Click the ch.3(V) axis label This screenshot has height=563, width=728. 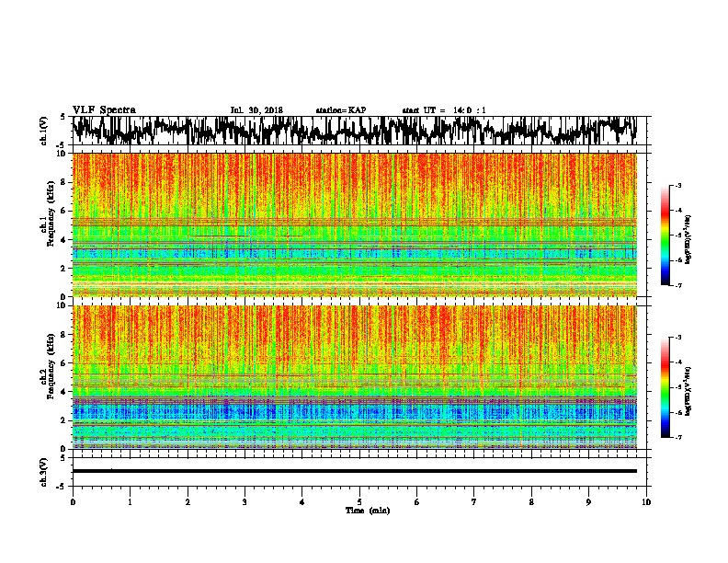click(x=44, y=472)
